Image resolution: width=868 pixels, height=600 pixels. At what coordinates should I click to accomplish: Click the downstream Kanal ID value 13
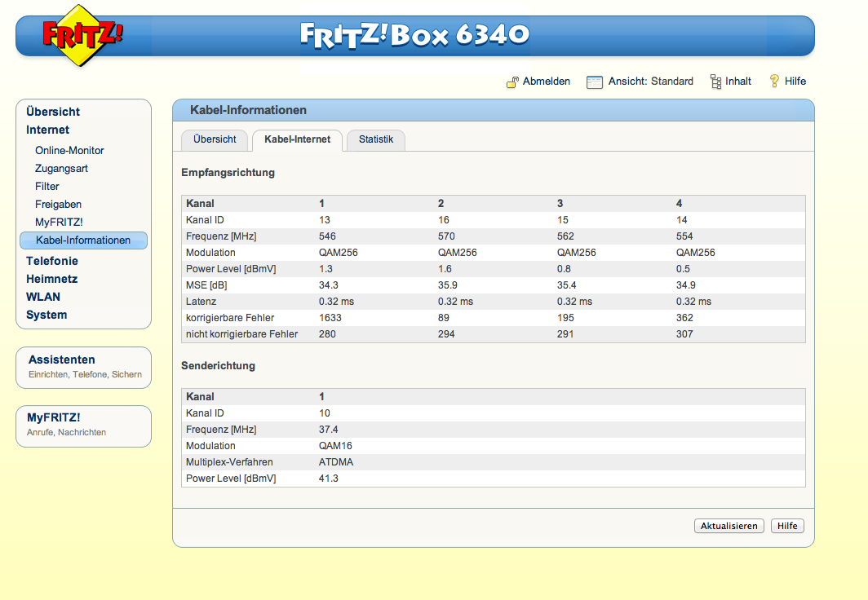pyautogui.click(x=325, y=220)
